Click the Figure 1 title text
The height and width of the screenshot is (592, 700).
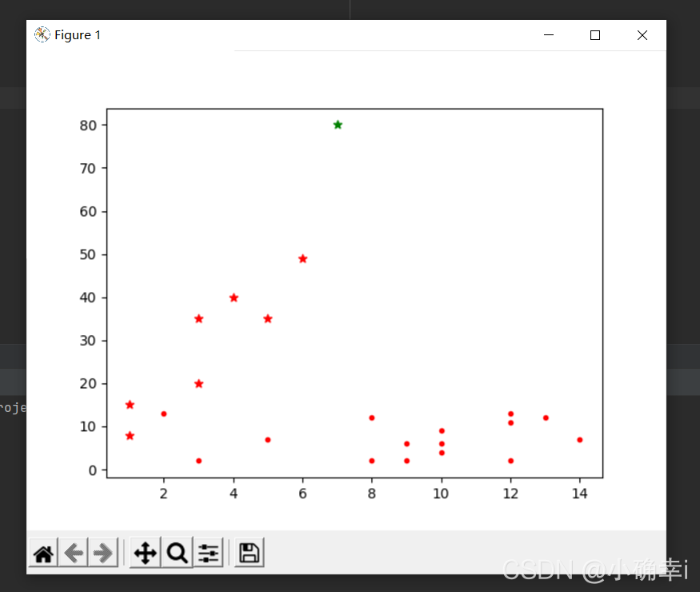pyautogui.click(x=78, y=35)
